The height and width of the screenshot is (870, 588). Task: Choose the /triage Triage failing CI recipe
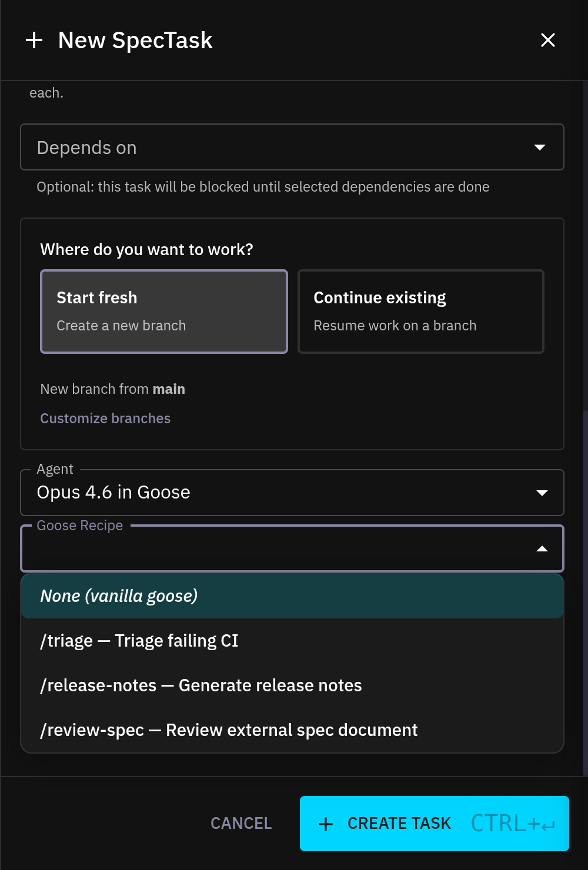pos(292,641)
